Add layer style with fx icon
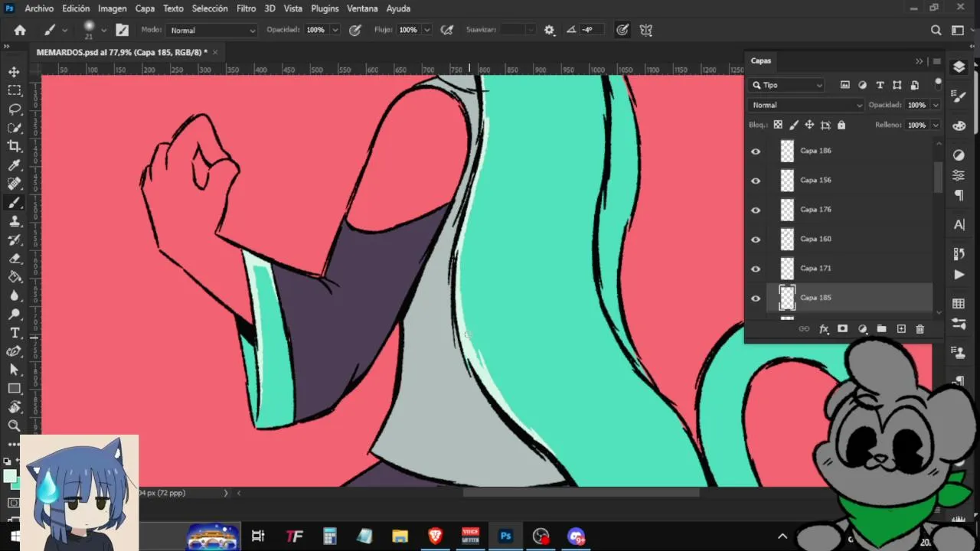Screen dimensions: 980x551 coord(824,329)
